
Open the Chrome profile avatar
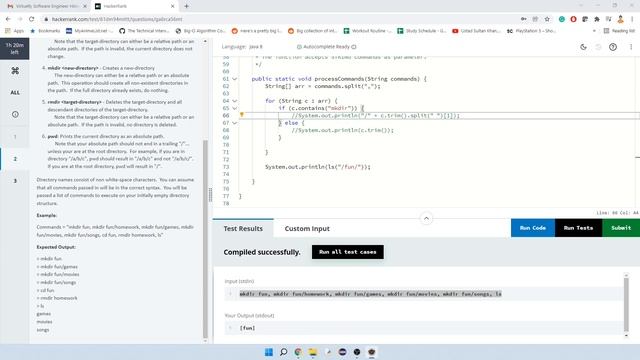click(x=620, y=19)
